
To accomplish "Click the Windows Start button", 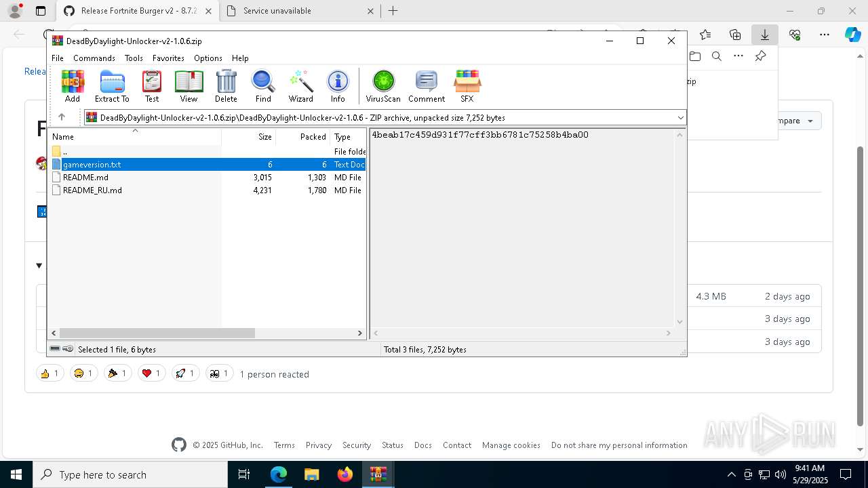I will tap(16, 474).
